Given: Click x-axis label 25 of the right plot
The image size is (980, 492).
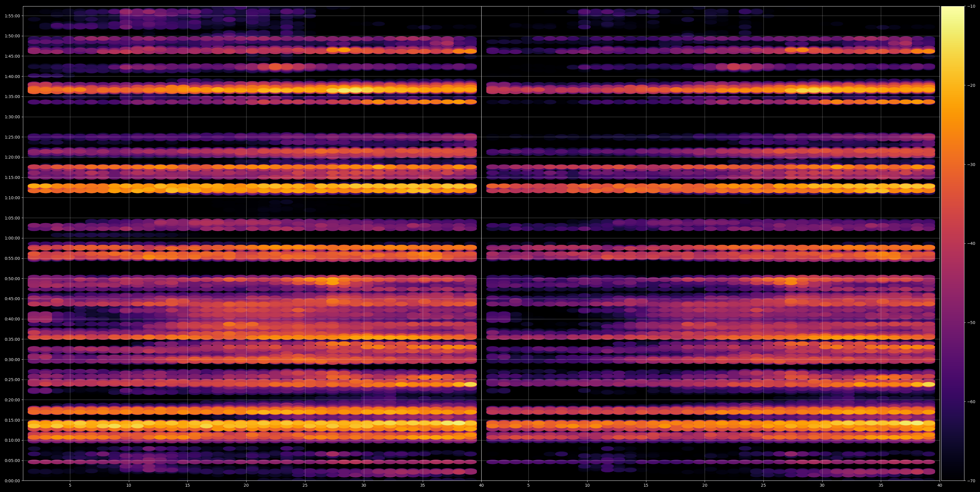Looking at the screenshot, I should tap(763, 486).
